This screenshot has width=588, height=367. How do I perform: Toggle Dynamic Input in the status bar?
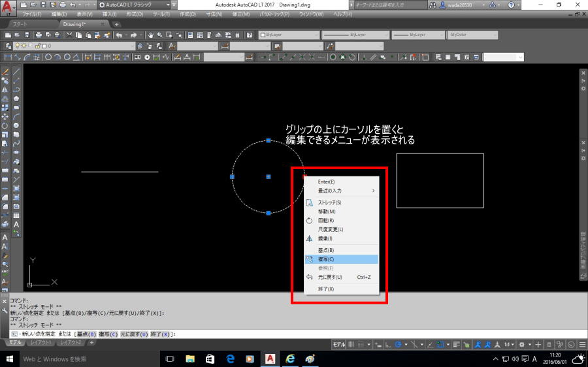(378, 344)
